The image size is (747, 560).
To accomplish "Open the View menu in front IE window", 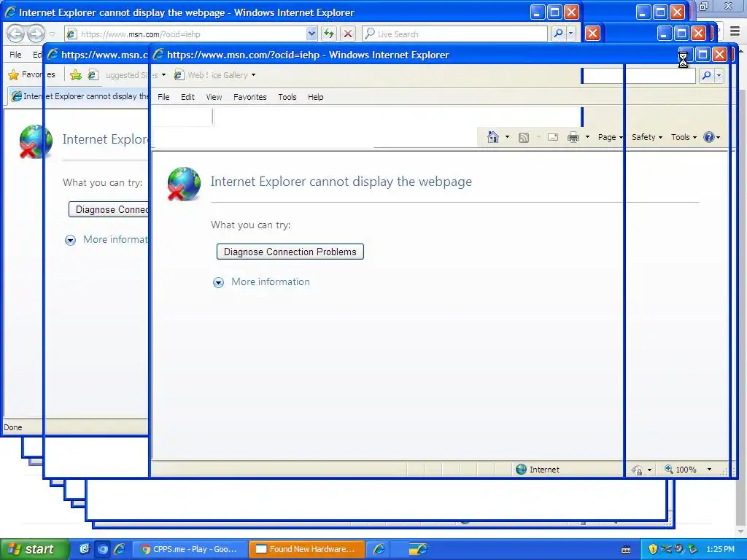I will (214, 97).
